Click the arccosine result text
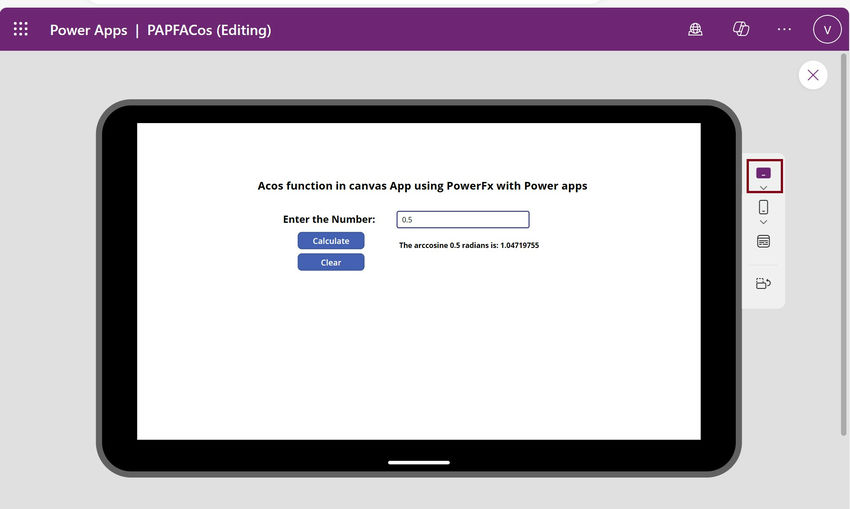The width and height of the screenshot is (850, 509). click(x=469, y=245)
